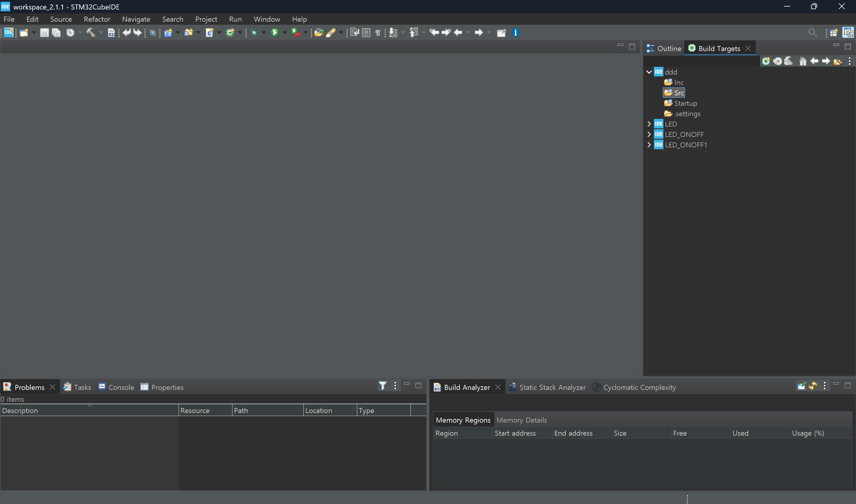The width and height of the screenshot is (856, 504).
Task: Click the External Tools run icon
Action: [295, 33]
